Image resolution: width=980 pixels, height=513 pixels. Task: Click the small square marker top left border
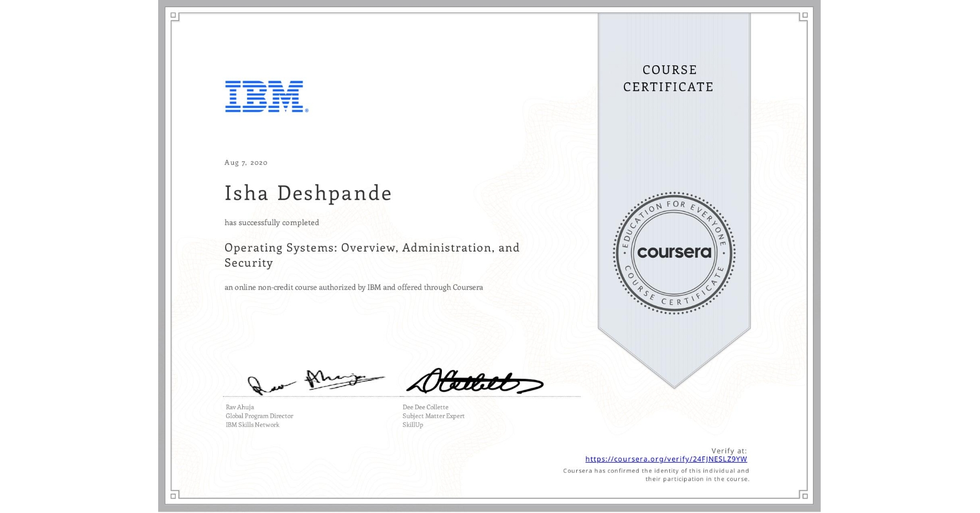(173, 15)
